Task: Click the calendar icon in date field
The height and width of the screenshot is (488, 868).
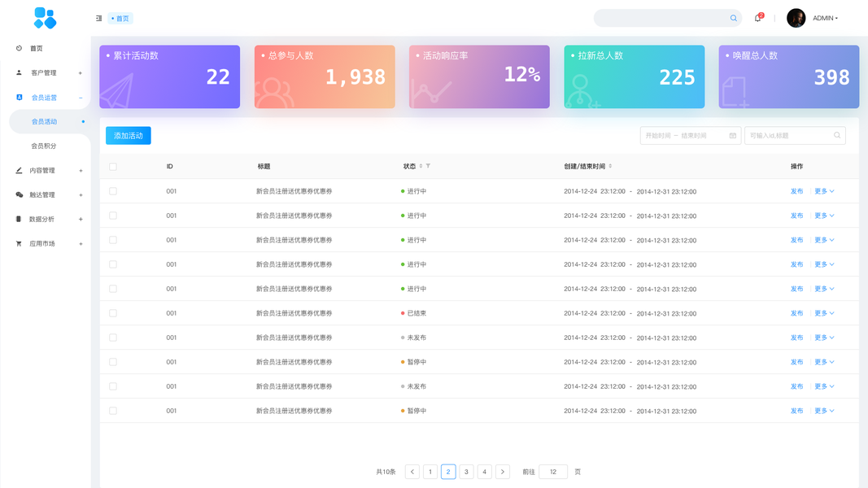Action: (x=732, y=136)
